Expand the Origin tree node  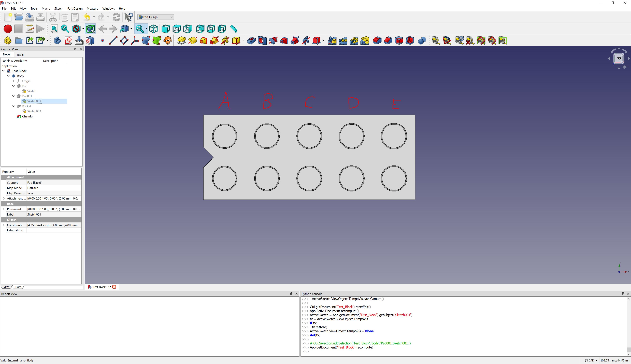pos(13,81)
